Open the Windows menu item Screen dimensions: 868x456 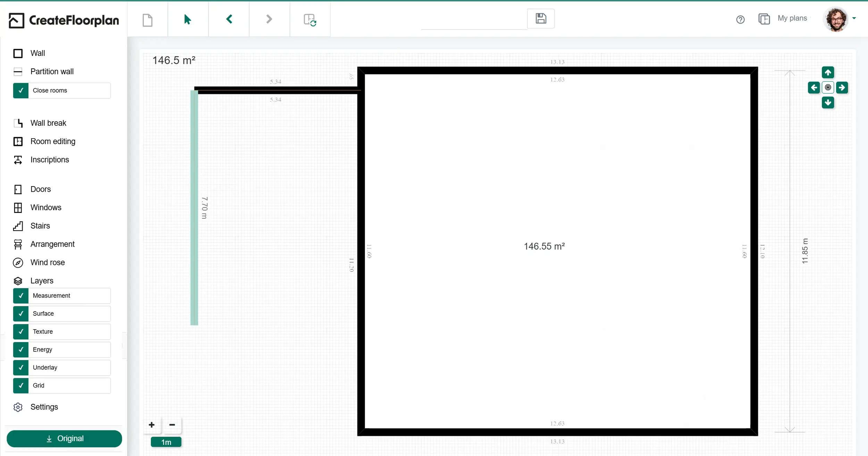click(x=45, y=208)
